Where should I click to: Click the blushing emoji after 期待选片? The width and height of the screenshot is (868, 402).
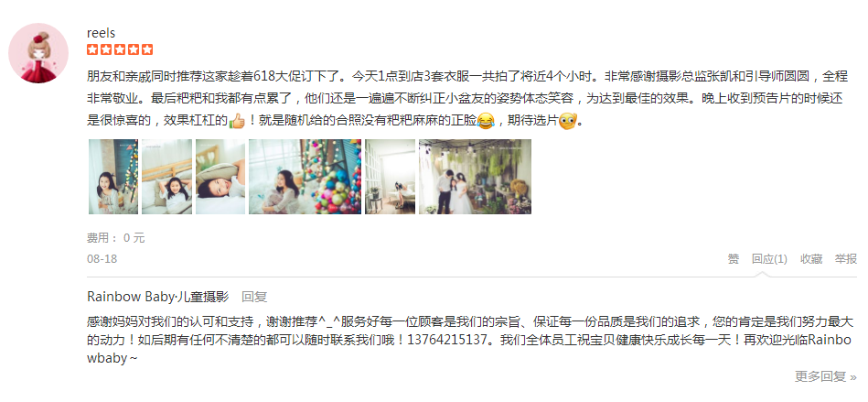567,120
